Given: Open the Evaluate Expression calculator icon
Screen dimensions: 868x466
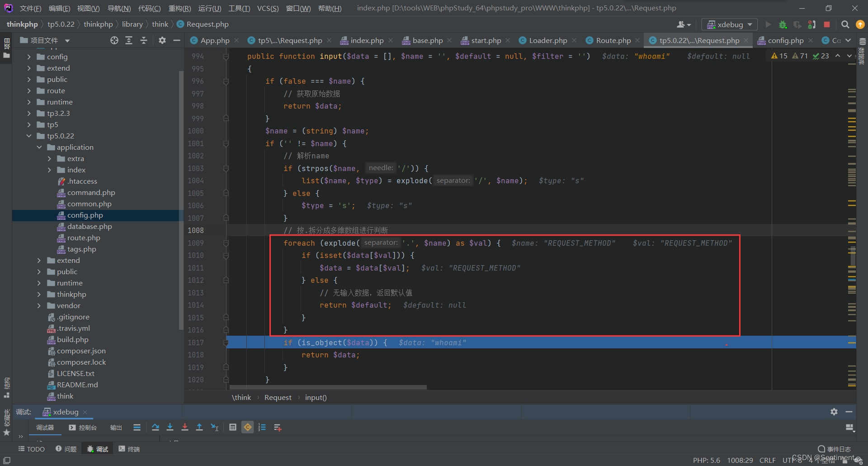Looking at the screenshot, I should (x=233, y=428).
